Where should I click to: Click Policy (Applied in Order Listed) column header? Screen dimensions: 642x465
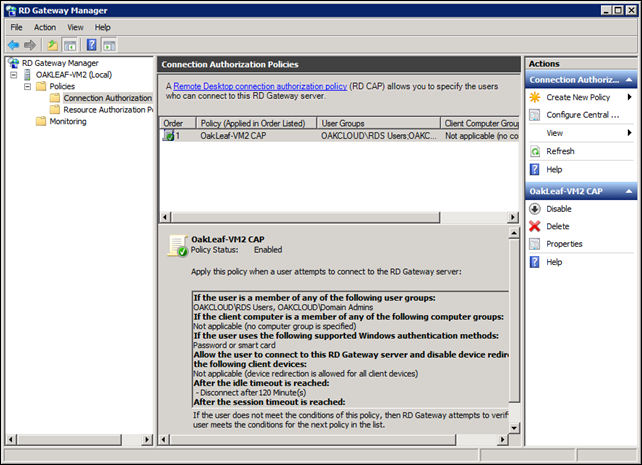click(257, 123)
